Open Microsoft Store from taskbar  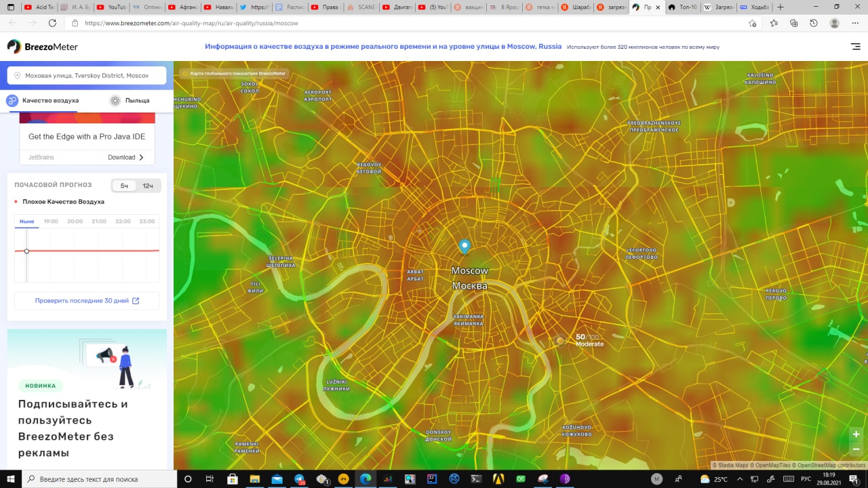tap(233, 479)
